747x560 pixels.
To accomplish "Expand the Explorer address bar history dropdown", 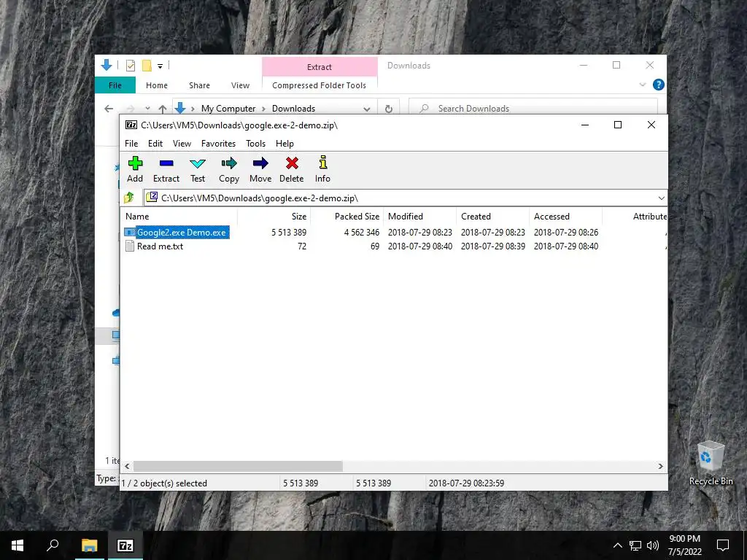I will (367, 109).
